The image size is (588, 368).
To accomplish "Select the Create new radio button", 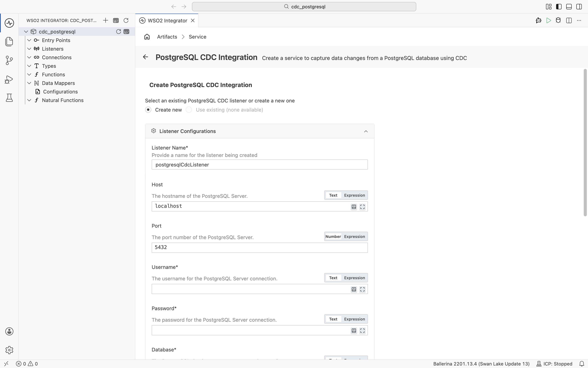I will click(148, 110).
